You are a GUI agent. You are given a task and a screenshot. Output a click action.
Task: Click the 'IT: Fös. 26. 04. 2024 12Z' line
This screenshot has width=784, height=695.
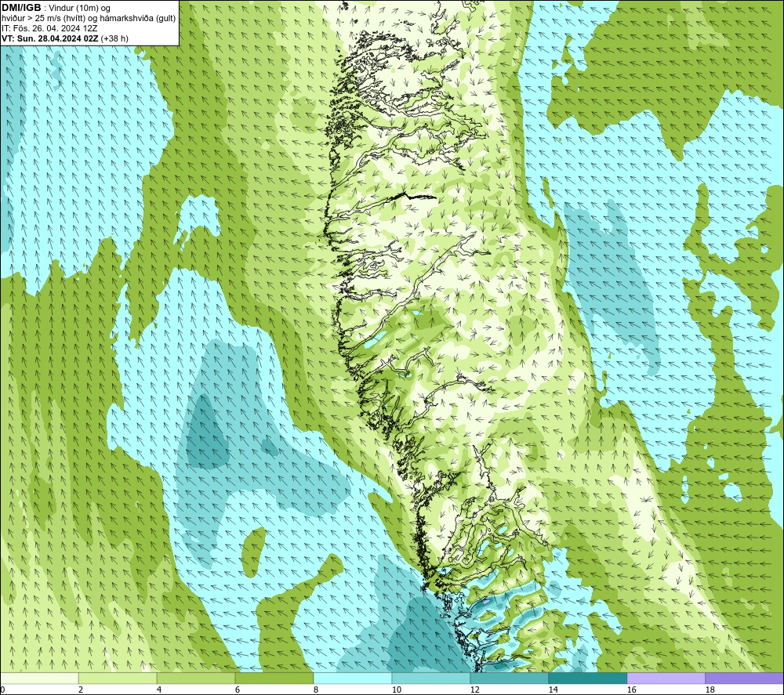49,28
